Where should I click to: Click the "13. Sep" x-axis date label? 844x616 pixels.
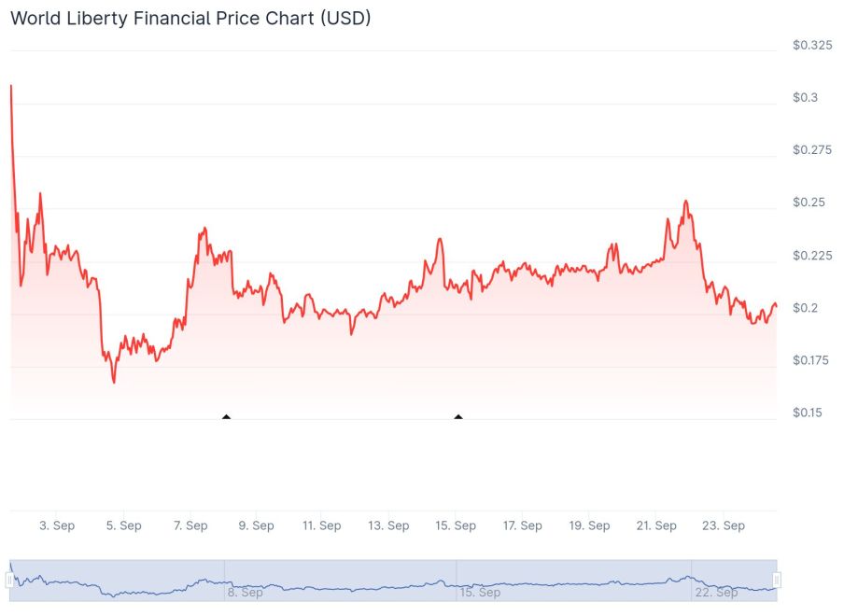click(388, 525)
